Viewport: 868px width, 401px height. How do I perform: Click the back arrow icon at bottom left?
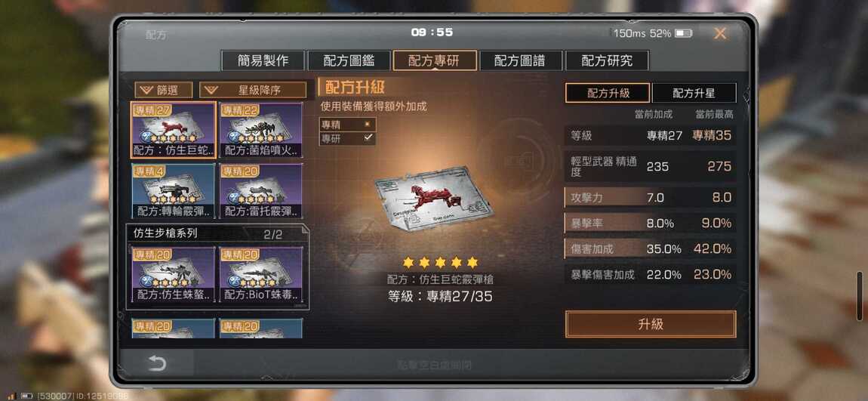(157, 362)
